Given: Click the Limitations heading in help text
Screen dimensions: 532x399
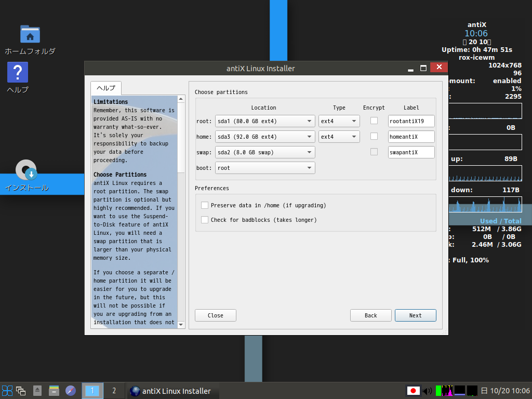Looking at the screenshot, I should click(x=111, y=102).
